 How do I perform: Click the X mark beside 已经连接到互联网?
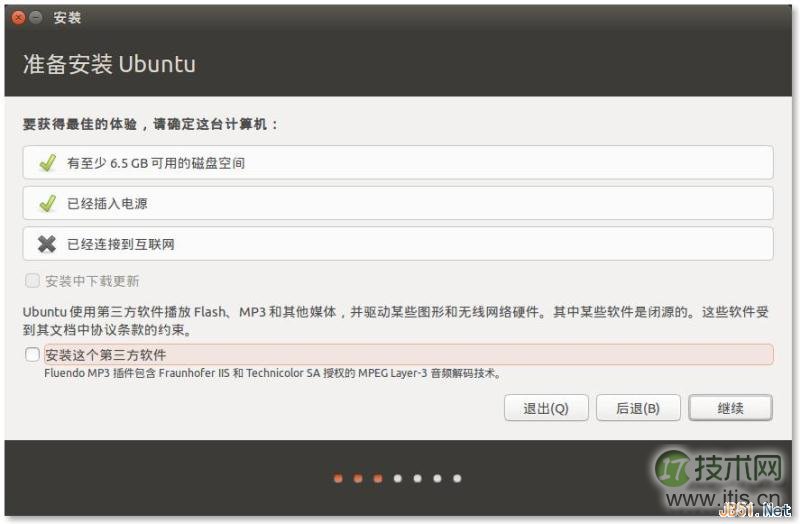click(x=47, y=244)
